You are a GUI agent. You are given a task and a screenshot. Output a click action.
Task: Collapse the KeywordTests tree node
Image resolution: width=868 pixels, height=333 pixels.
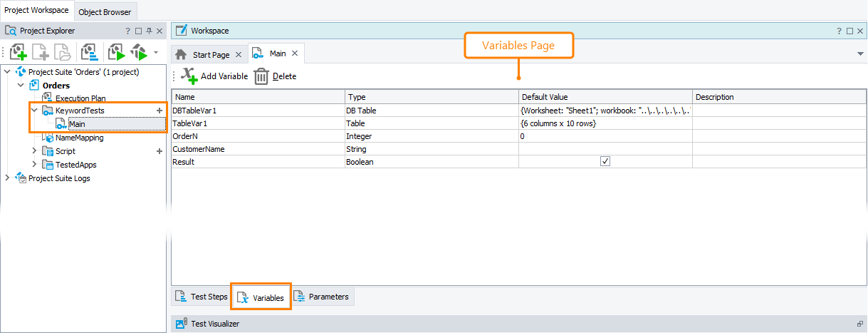(34, 111)
